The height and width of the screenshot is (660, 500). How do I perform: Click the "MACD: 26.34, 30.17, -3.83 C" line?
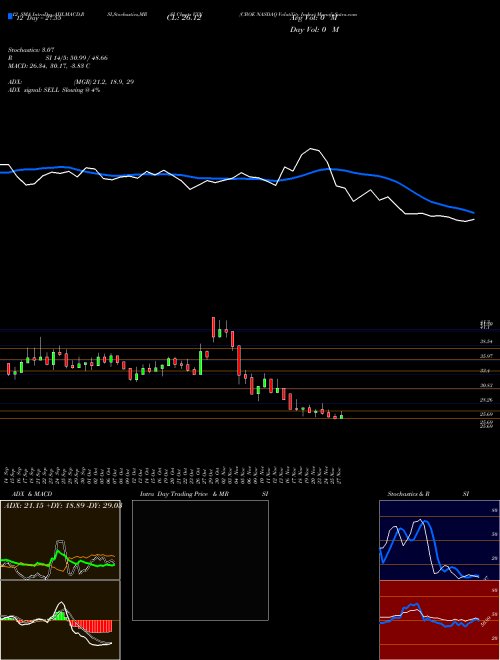49,66
